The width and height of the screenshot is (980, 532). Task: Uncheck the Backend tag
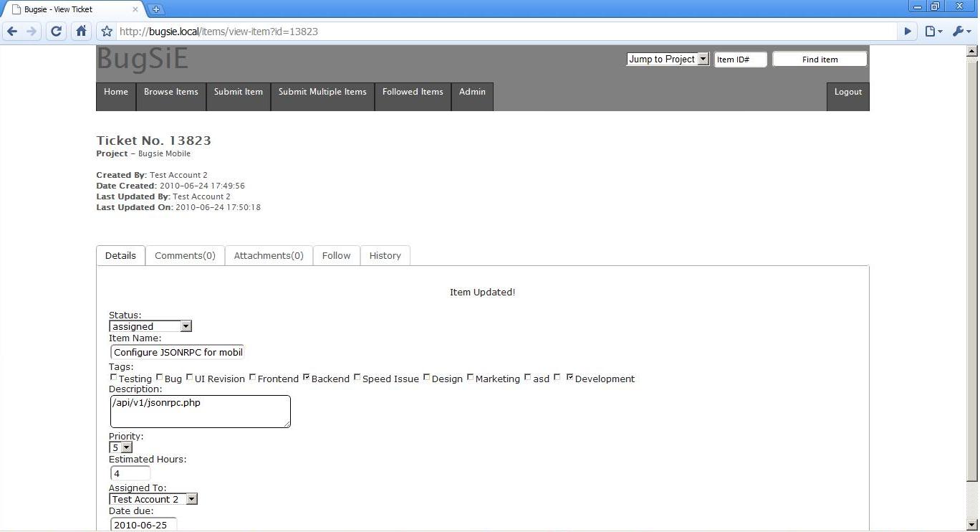(x=307, y=378)
